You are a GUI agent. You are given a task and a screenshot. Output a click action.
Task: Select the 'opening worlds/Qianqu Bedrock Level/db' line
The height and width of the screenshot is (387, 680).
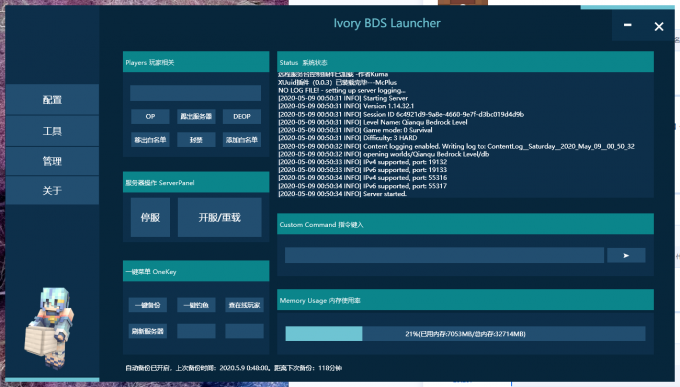click(384, 154)
